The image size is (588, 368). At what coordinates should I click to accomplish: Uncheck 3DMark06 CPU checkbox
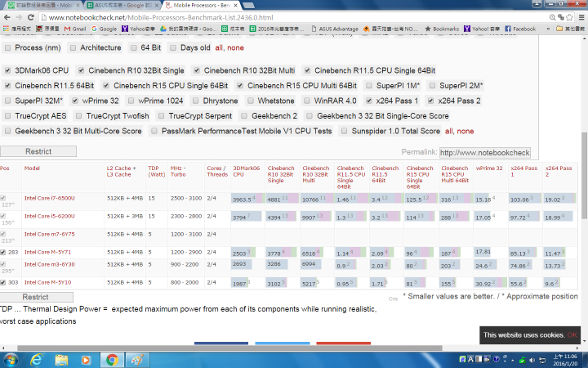7,70
